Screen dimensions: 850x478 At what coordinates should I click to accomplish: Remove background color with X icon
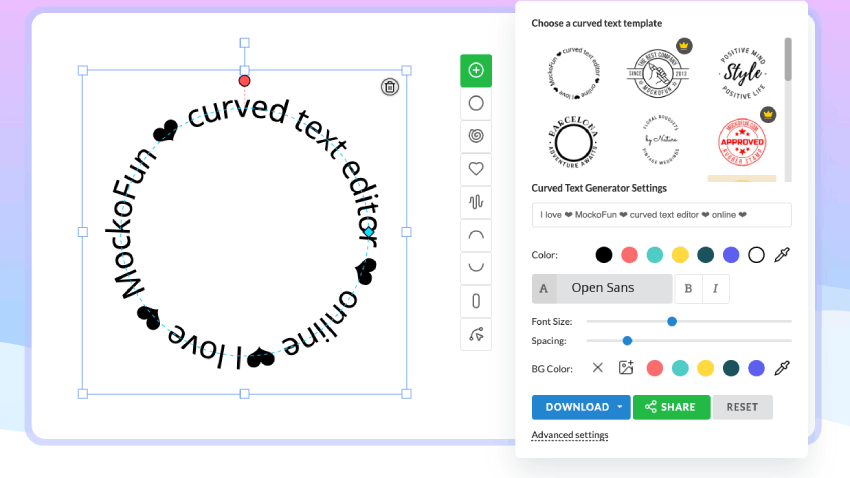coord(597,368)
